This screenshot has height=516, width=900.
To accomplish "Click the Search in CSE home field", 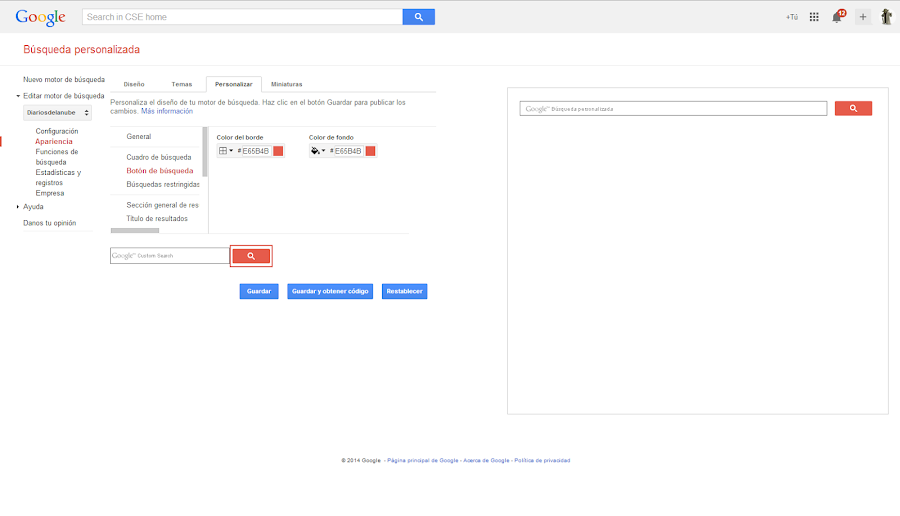I will pos(242,17).
